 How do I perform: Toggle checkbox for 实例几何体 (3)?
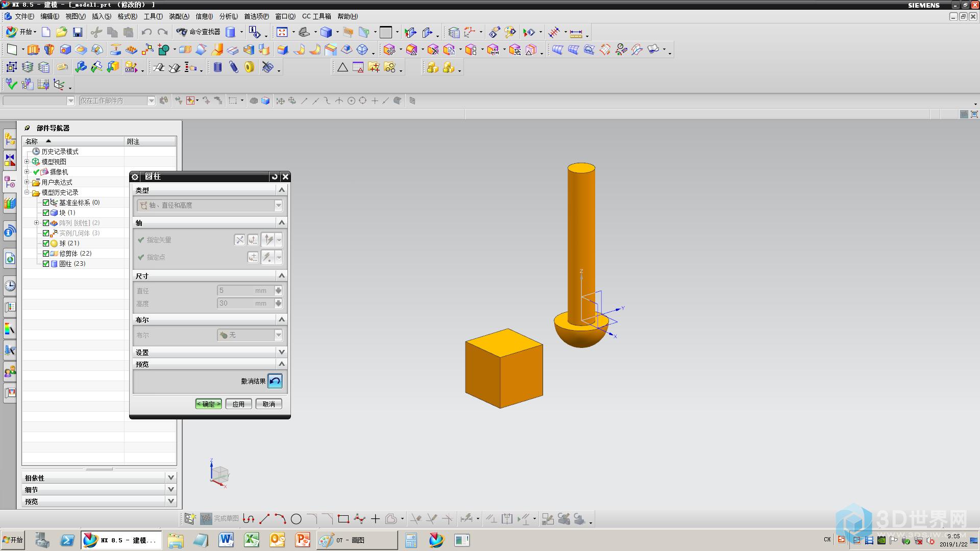(x=46, y=233)
